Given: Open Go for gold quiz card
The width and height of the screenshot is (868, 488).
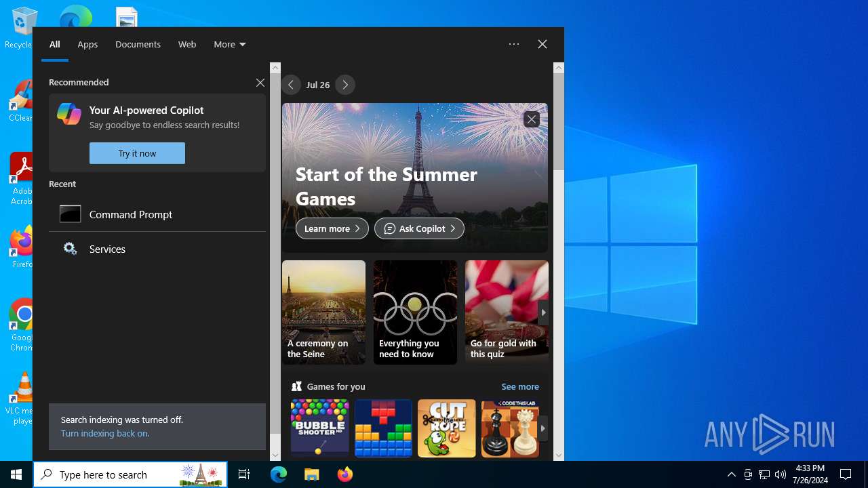Looking at the screenshot, I should [507, 312].
